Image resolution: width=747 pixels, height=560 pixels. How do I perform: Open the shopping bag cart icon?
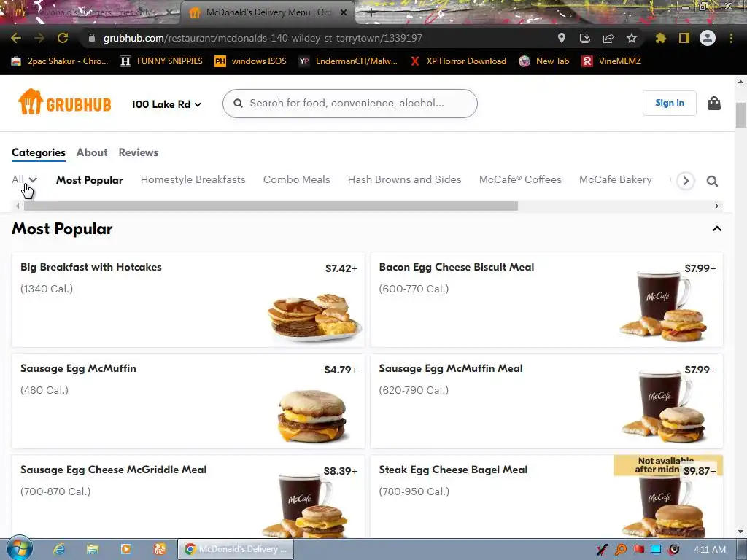[x=713, y=103]
